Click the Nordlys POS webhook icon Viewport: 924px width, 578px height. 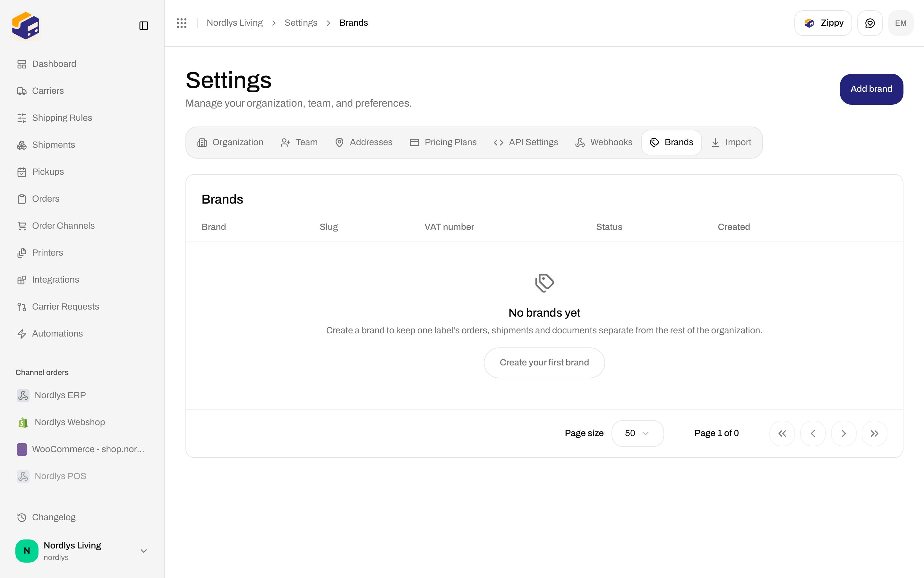pyautogui.click(x=23, y=476)
